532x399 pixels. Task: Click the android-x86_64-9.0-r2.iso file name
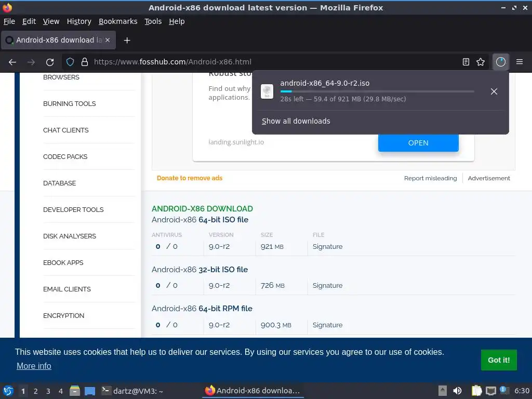[325, 83]
